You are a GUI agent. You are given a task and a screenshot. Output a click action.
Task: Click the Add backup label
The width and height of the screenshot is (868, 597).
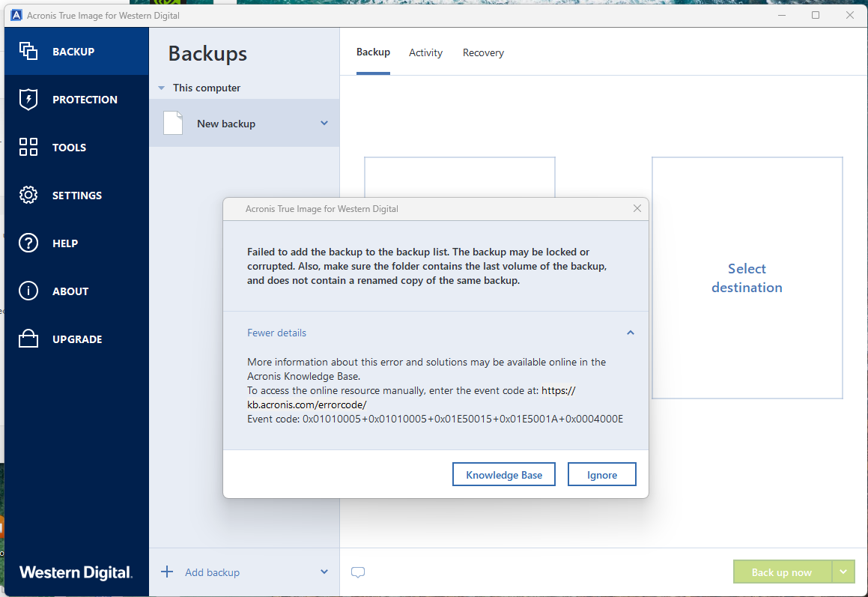[212, 572]
